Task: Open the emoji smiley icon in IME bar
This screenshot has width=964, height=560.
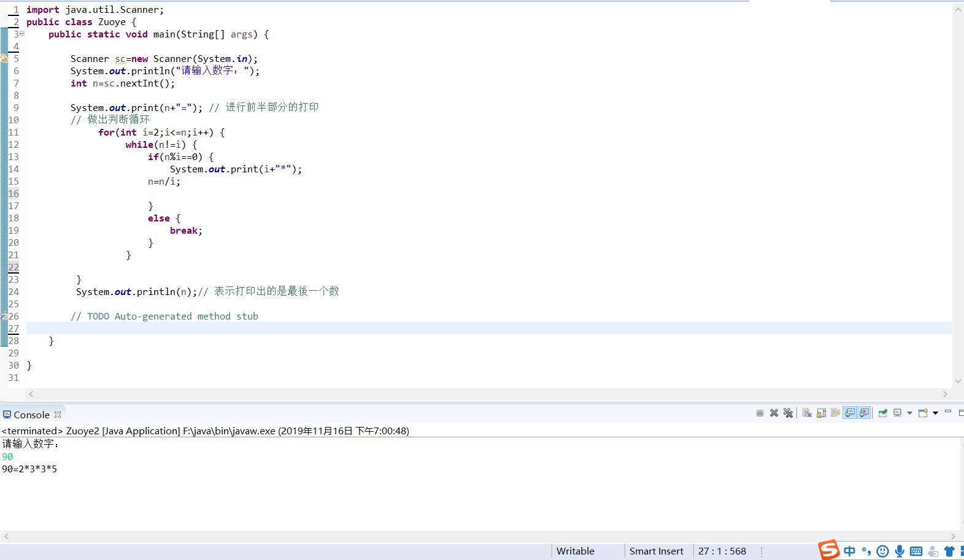Action: 882,551
